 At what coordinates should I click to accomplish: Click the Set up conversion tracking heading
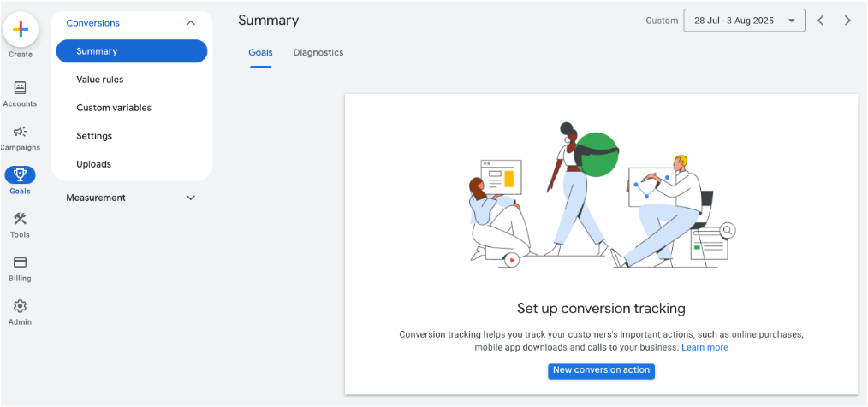point(601,308)
